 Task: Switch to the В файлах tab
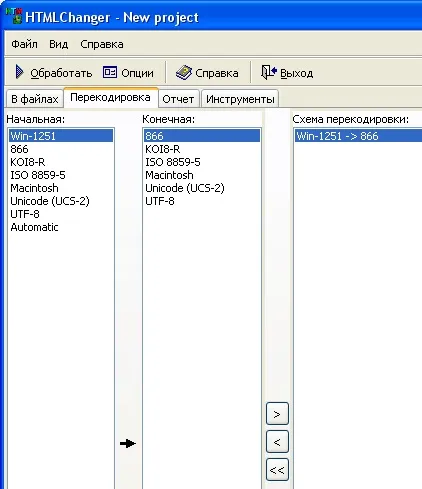tap(35, 99)
